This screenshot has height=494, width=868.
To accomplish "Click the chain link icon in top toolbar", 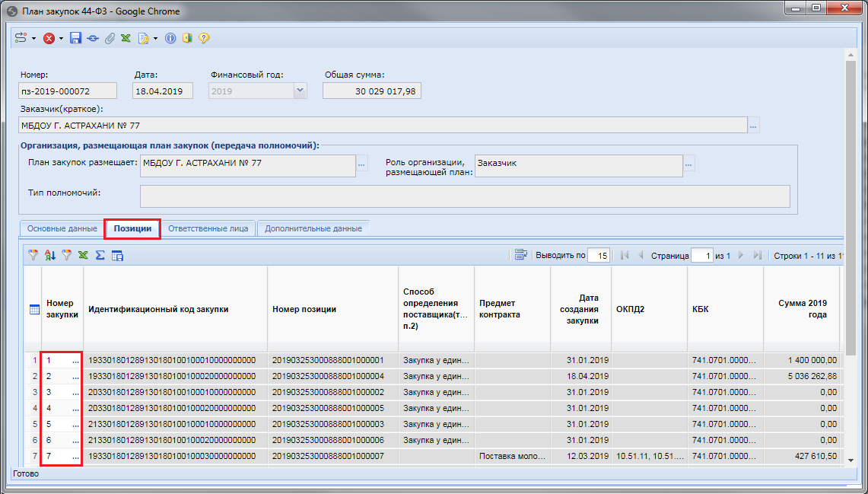I will click(93, 38).
